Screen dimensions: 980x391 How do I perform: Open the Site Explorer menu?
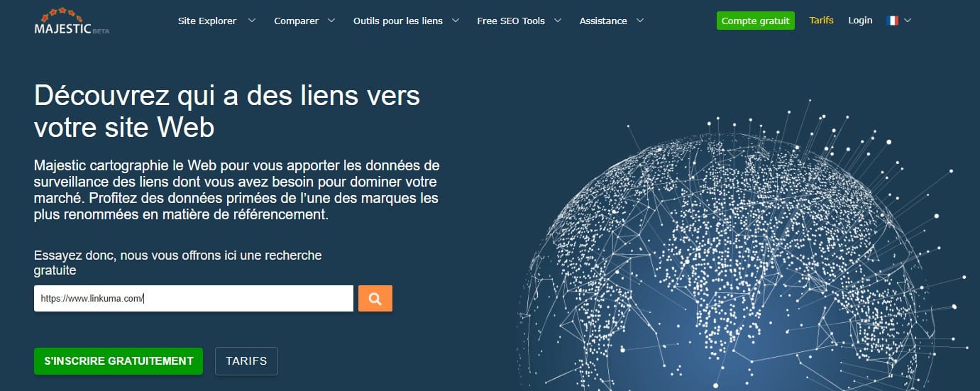click(x=207, y=21)
